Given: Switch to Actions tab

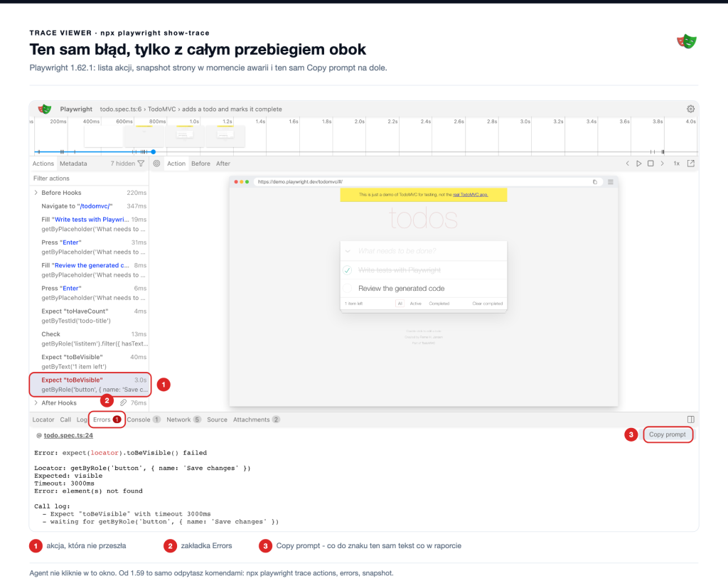Looking at the screenshot, I should pos(43,164).
